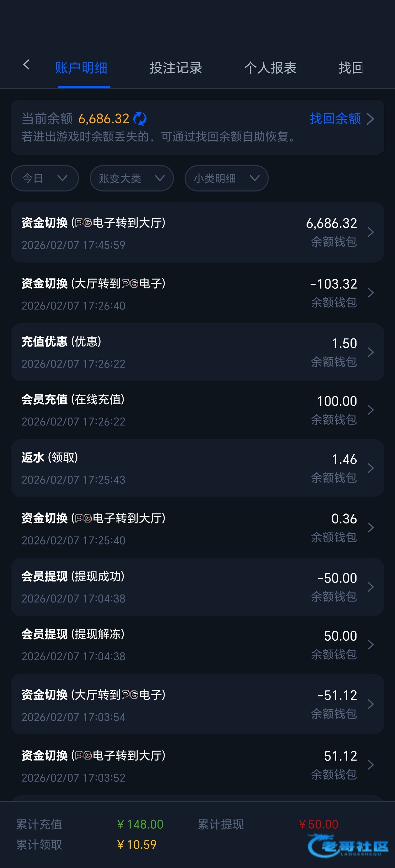Viewport: 395px width, 868px height.
Task: Switch to the 投注记录 tab
Action: (176, 68)
